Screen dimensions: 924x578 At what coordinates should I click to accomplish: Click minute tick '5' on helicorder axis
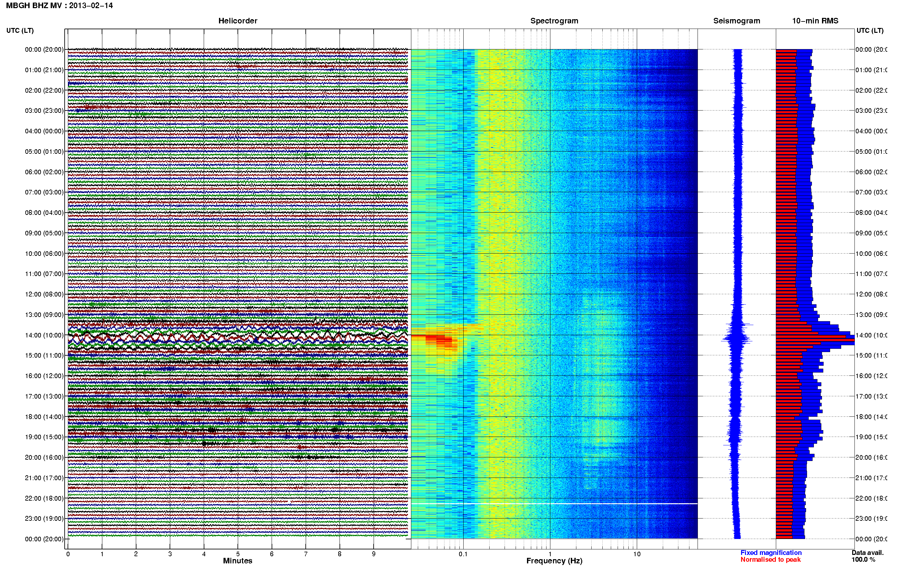click(x=237, y=554)
